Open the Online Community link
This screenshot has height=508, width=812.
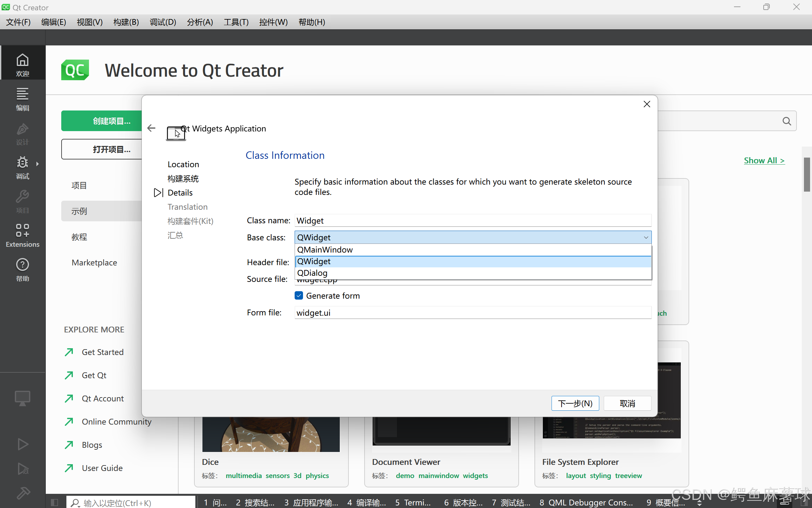click(x=116, y=421)
